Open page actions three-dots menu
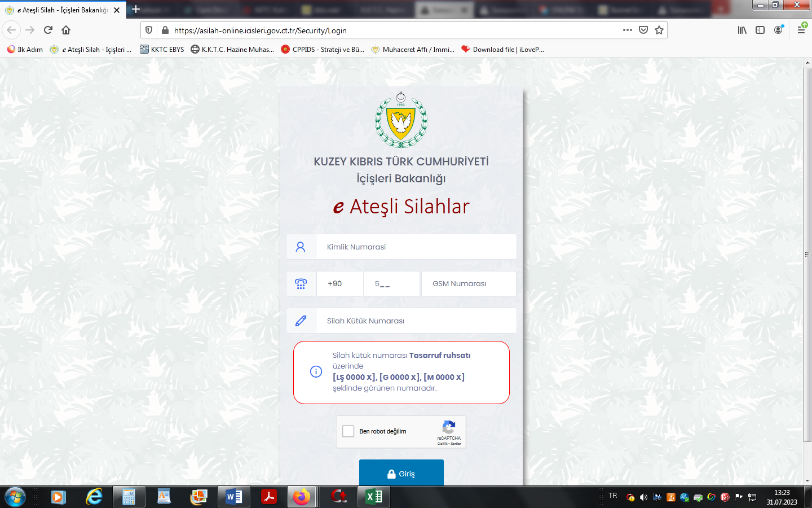 click(627, 30)
